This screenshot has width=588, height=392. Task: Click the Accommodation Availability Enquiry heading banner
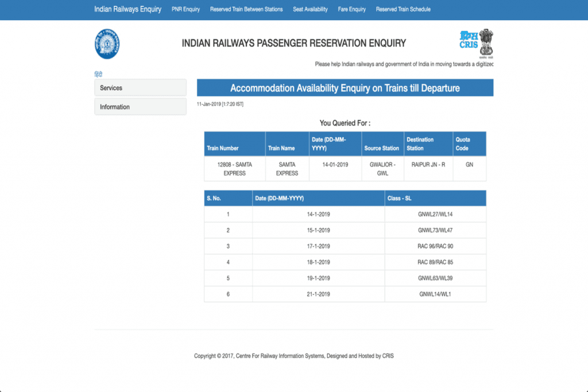click(x=345, y=88)
